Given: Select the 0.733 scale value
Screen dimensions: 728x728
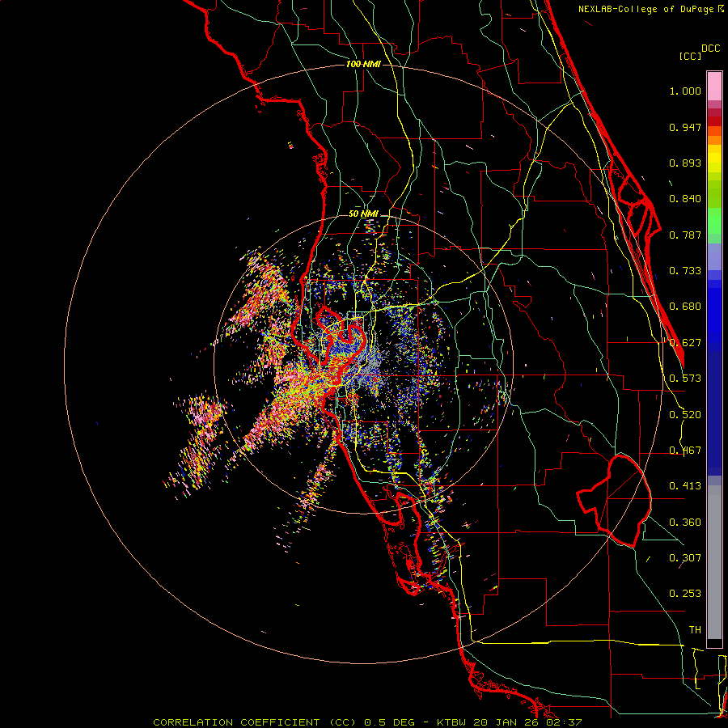Looking at the screenshot, I should [x=685, y=271].
